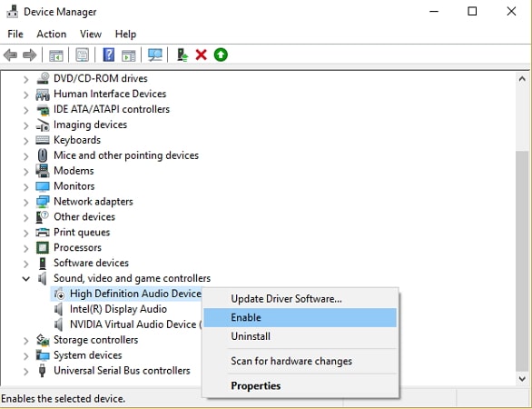Expand the DVD/CD-ROM drives category
532x409 pixels.
pyautogui.click(x=25, y=79)
